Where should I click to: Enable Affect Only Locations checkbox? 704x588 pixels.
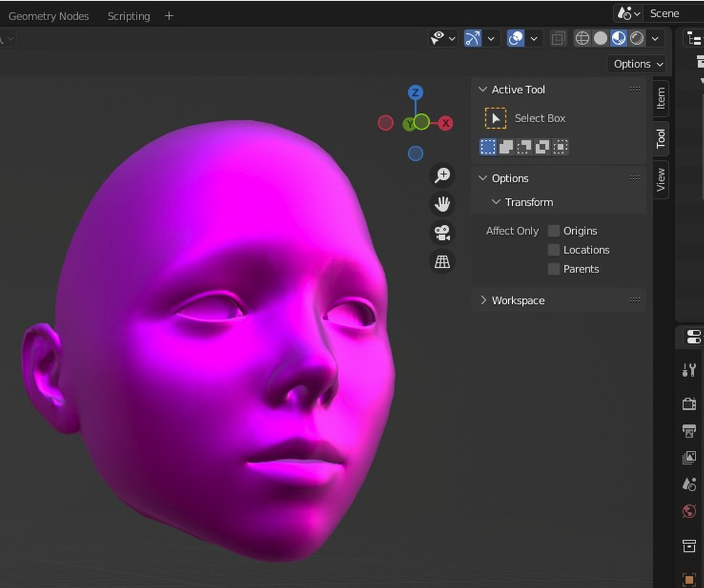click(x=554, y=250)
